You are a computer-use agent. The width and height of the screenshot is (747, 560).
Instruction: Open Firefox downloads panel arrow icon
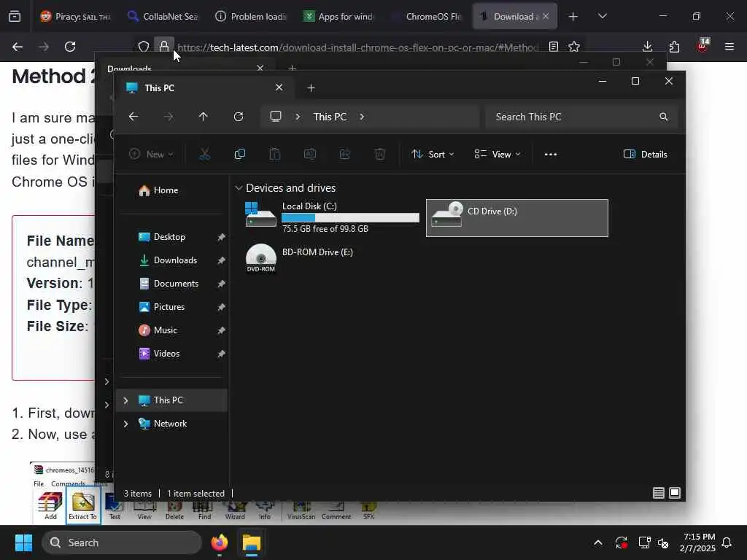[x=648, y=47]
